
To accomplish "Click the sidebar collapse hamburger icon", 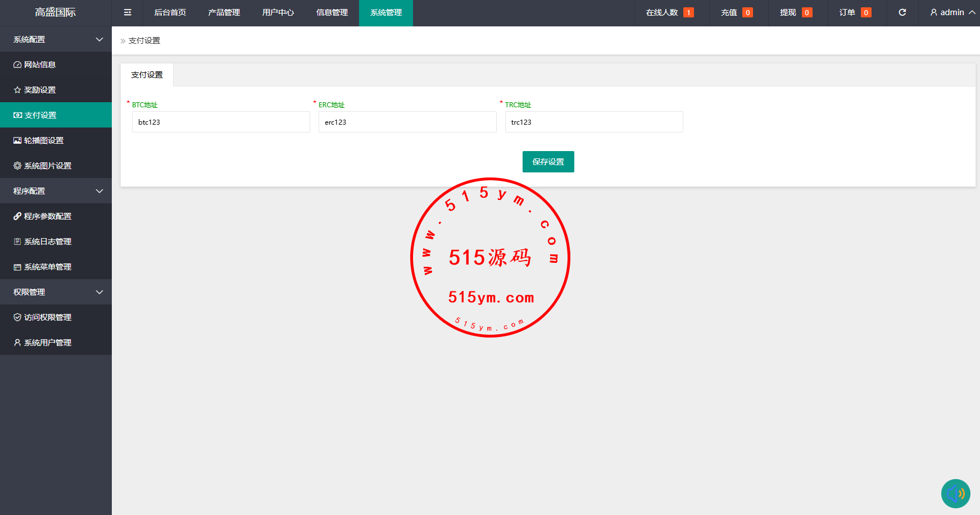I will click(128, 12).
